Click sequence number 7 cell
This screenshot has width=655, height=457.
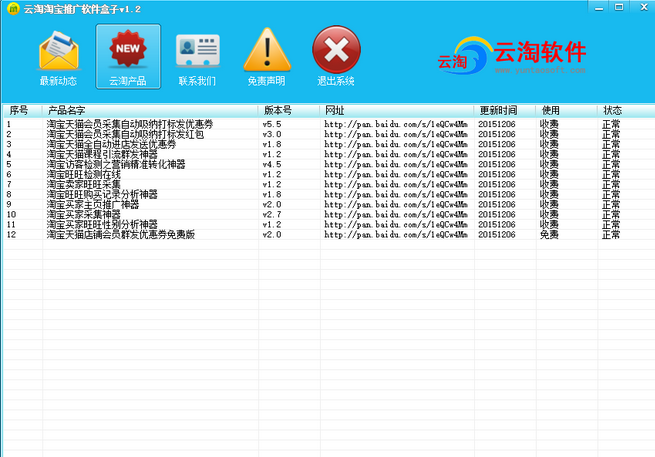[x=9, y=184]
